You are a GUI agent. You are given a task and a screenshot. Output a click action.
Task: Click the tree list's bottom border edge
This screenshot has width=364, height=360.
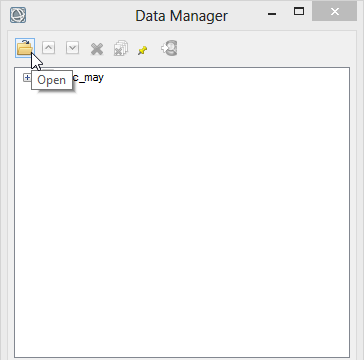point(182,357)
